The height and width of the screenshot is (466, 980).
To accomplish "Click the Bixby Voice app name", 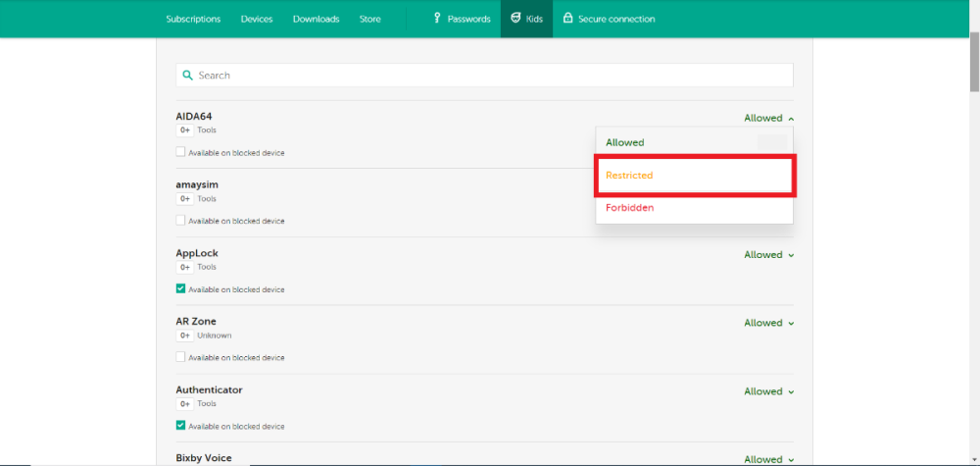I will tap(204, 458).
